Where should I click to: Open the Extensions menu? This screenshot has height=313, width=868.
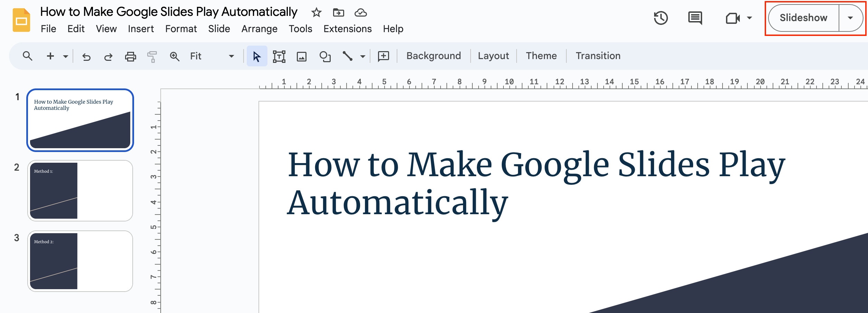click(348, 29)
